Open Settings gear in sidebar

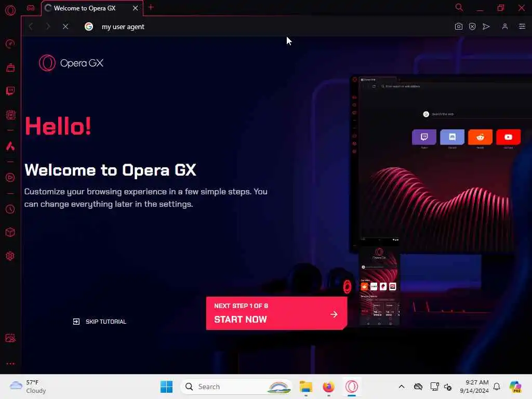pos(10,256)
